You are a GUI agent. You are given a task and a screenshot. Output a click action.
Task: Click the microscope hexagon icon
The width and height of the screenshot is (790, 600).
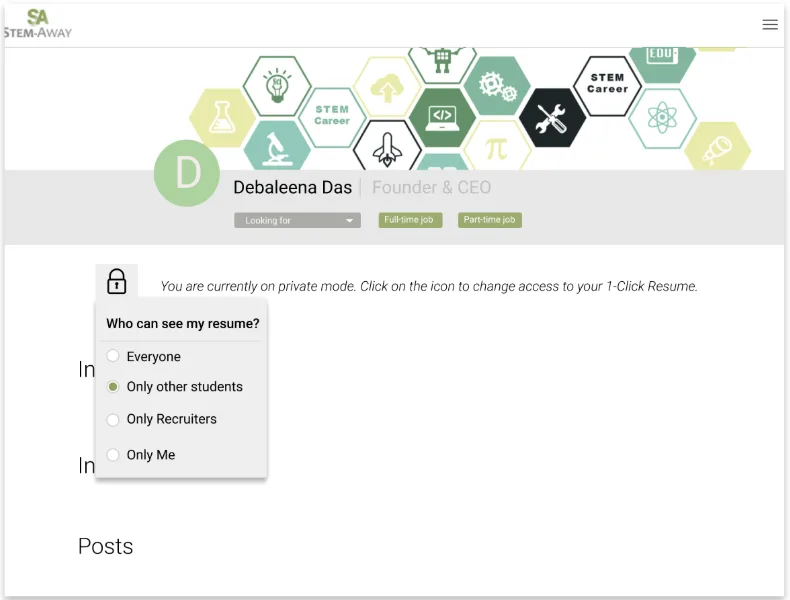pyautogui.click(x=276, y=147)
